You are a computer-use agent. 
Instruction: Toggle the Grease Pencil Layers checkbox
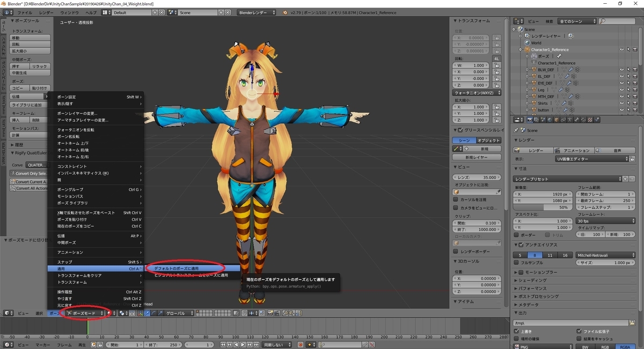pyautogui.click(x=460, y=130)
